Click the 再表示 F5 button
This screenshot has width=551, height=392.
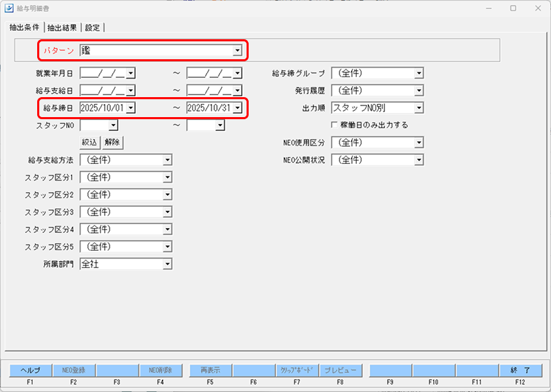click(x=211, y=370)
